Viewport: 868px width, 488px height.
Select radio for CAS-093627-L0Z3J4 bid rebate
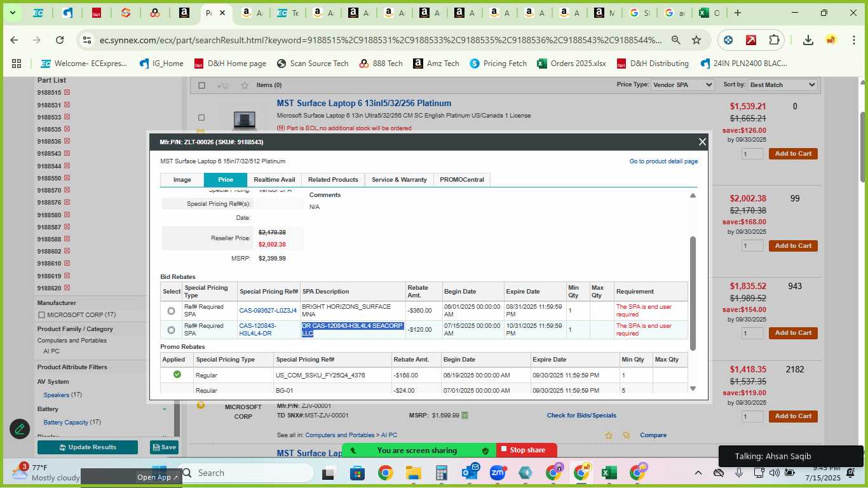click(171, 311)
